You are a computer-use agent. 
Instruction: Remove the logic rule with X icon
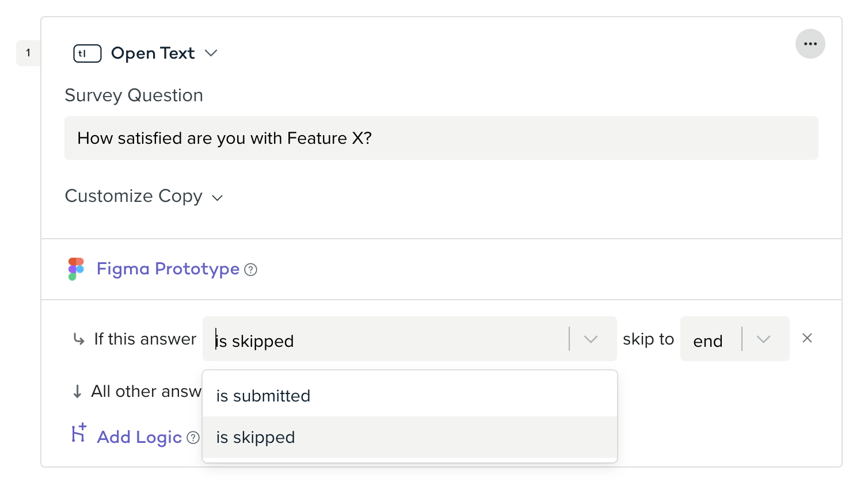click(807, 338)
